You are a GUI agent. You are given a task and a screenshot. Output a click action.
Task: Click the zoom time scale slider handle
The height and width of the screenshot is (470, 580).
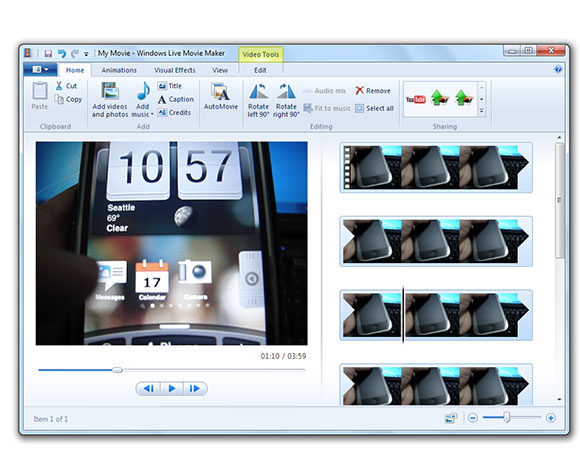(x=507, y=417)
